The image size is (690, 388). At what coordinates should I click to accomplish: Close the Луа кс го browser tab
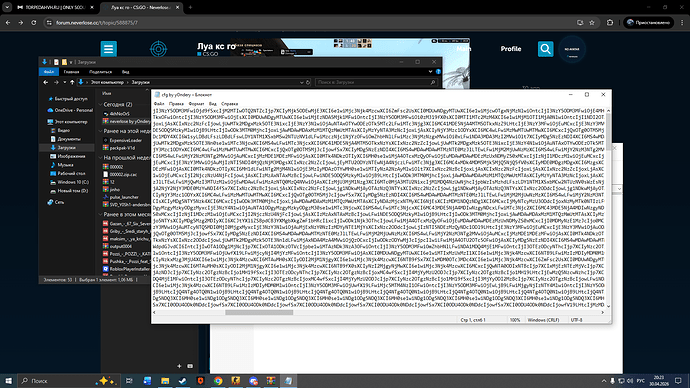tap(177, 7)
